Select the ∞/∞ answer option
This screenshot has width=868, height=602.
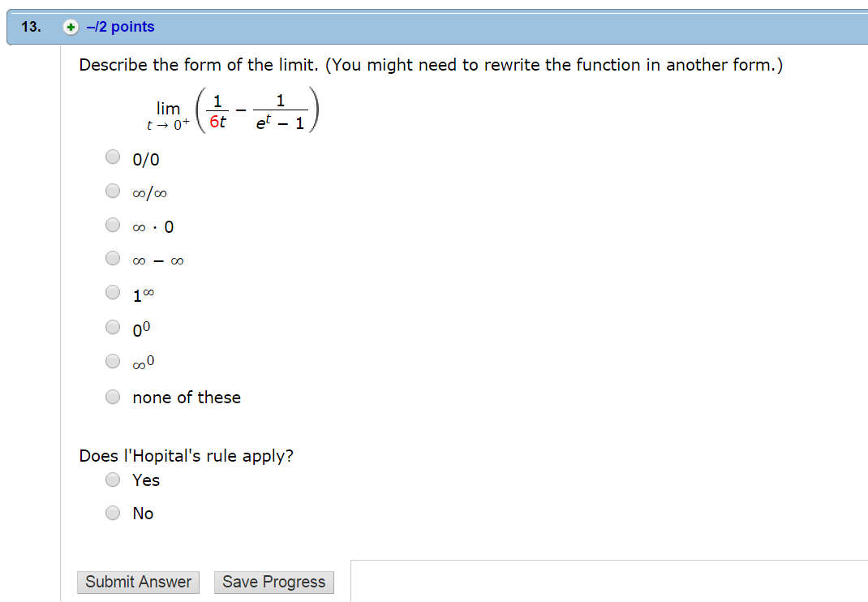[x=113, y=191]
